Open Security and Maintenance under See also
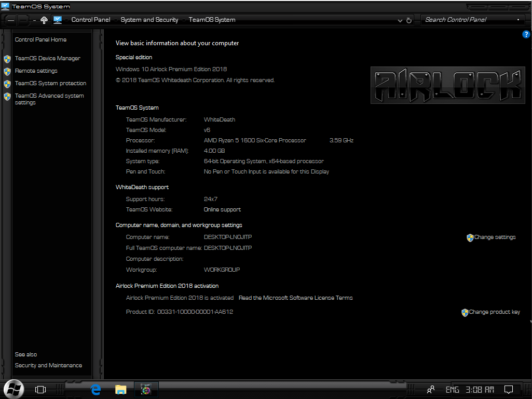 coord(48,365)
